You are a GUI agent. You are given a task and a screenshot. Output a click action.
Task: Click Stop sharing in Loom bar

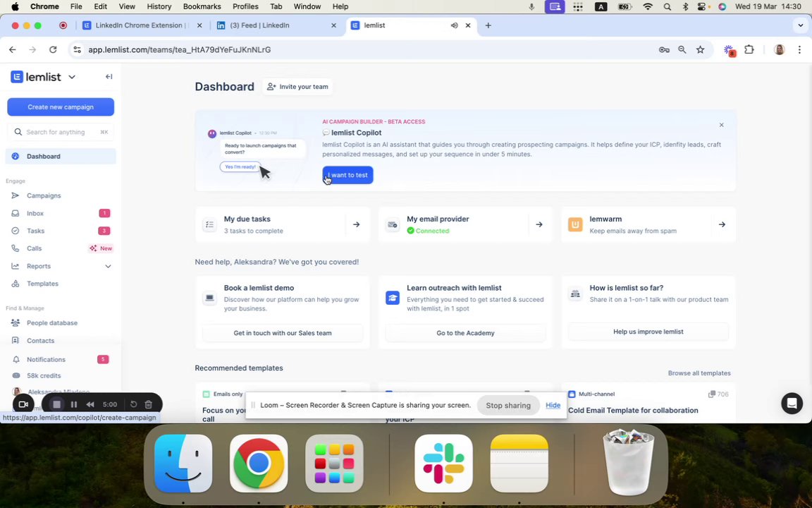click(x=508, y=406)
